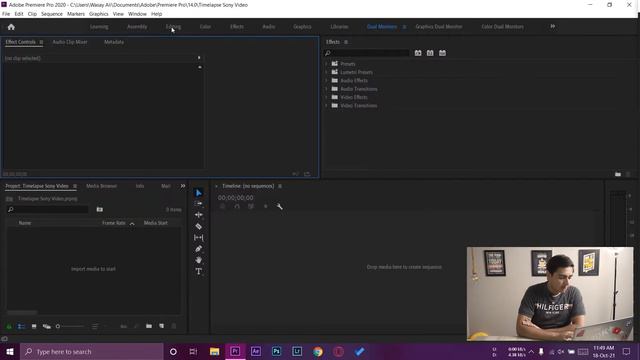640x360 pixels.
Task: Open the File menu
Action: (6, 14)
